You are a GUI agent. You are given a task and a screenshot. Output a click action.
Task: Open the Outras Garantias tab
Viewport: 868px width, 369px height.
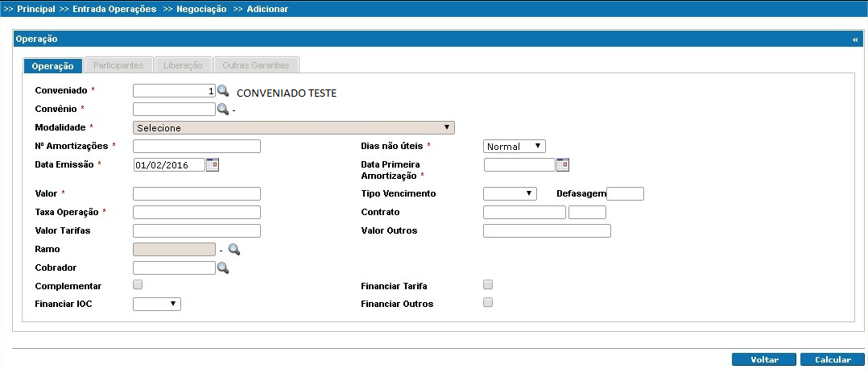point(258,65)
